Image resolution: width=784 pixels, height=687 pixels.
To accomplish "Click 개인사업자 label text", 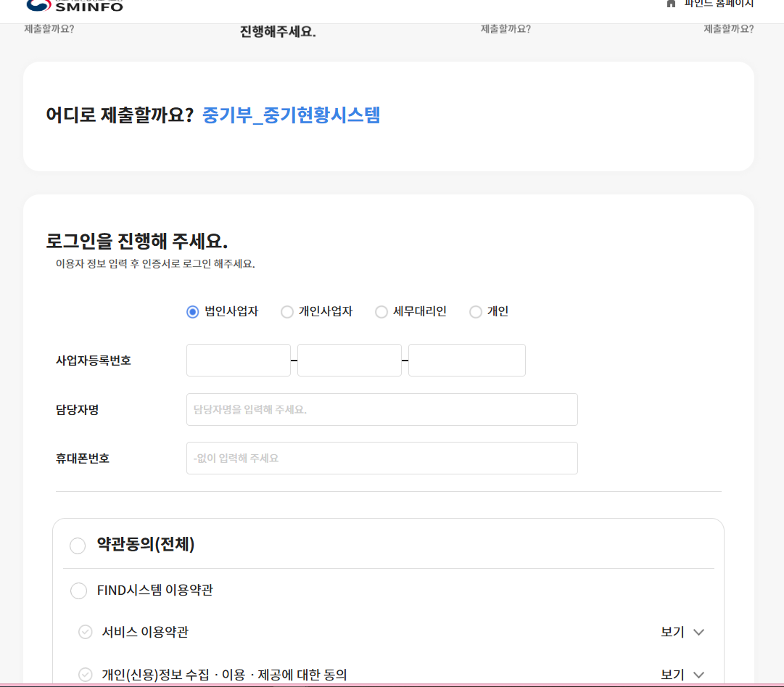I will tap(326, 311).
